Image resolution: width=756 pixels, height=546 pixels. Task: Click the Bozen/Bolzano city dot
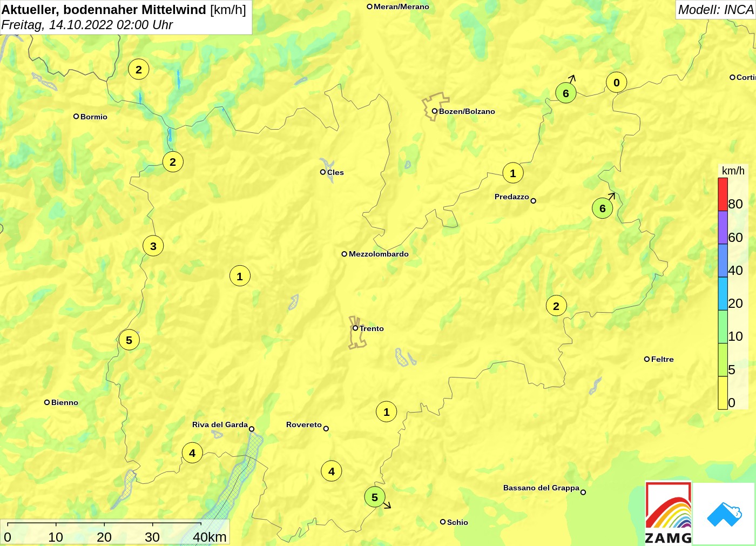(x=434, y=111)
